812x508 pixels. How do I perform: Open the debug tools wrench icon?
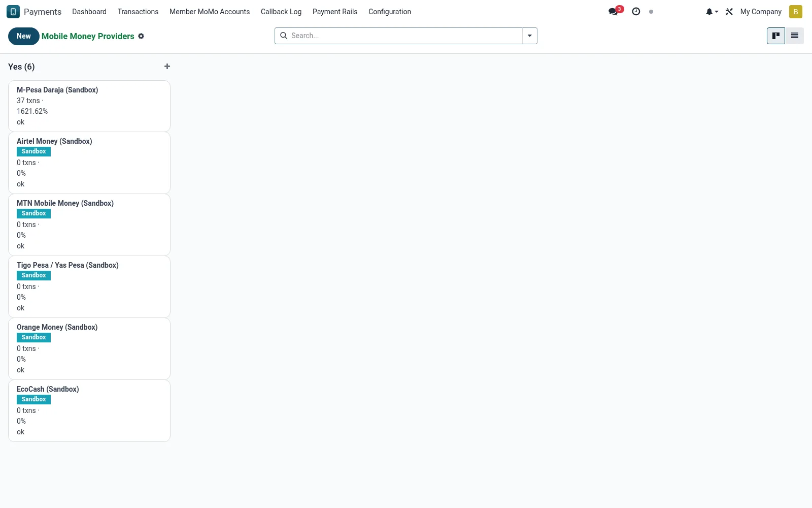(729, 12)
